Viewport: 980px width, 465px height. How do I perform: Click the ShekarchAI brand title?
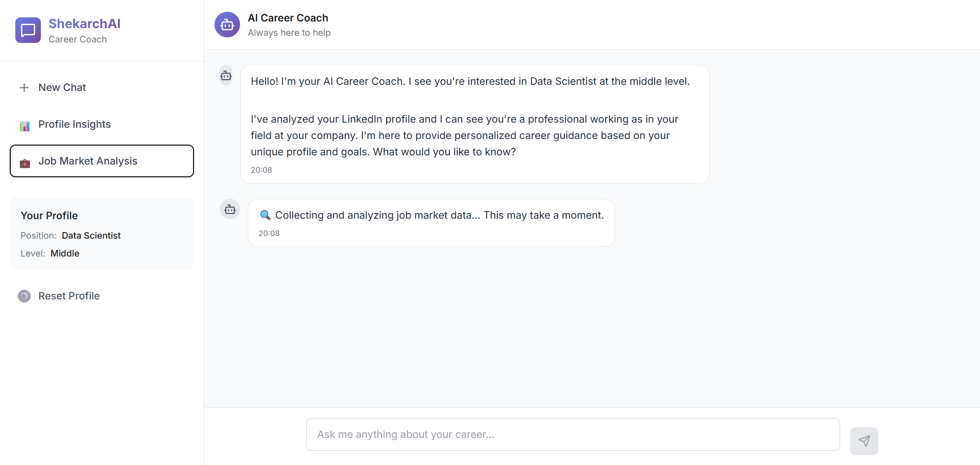(84, 24)
